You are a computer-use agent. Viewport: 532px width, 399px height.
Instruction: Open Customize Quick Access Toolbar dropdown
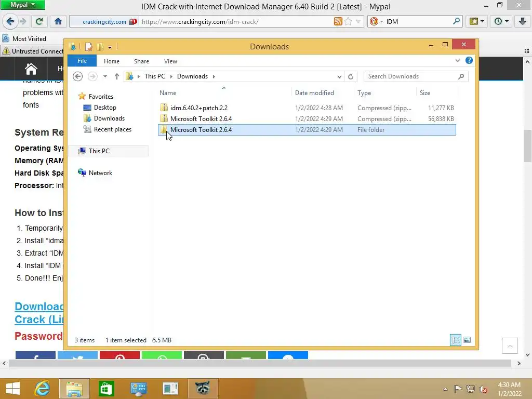pos(110,47)
